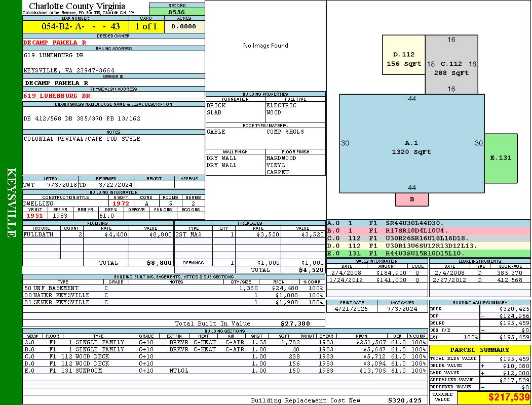Select SEWER KEYSVILLE built-in row
Viewport: 532px width, 405px height.
coord(174,302)
